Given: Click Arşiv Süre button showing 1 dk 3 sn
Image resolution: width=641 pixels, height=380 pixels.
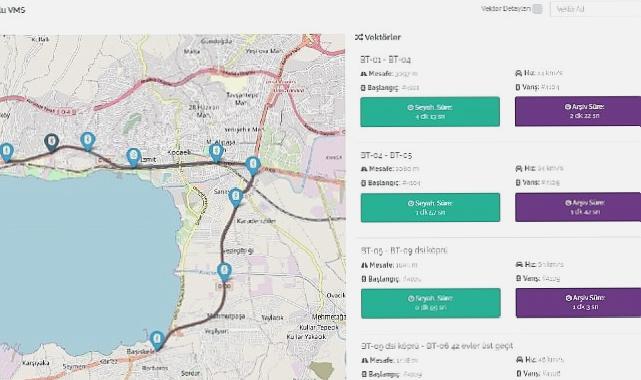Looking at the screenshot, I should (x=578, y=303).
